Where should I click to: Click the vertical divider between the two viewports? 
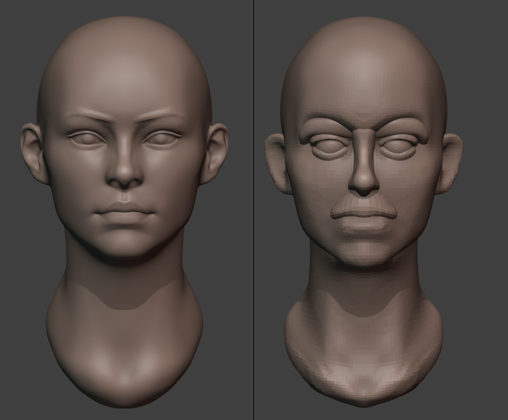click(x=254, y=210)
